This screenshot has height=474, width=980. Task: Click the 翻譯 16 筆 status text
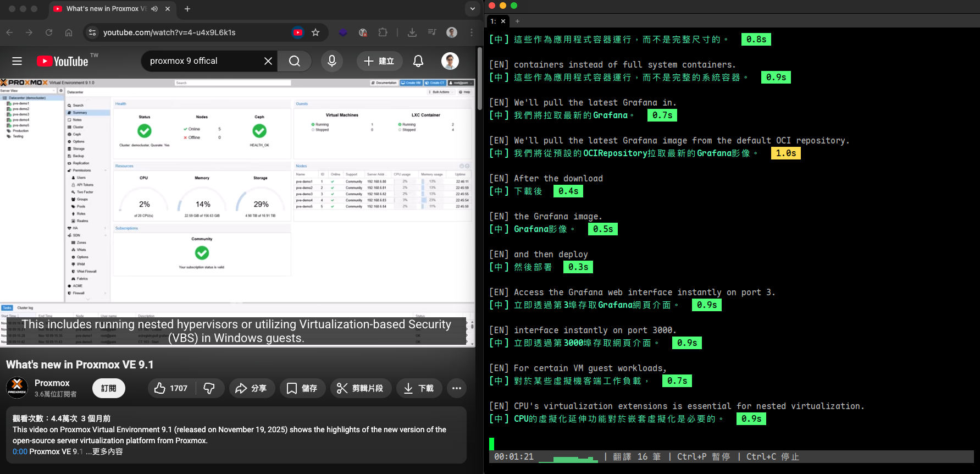tap(637, 456)
